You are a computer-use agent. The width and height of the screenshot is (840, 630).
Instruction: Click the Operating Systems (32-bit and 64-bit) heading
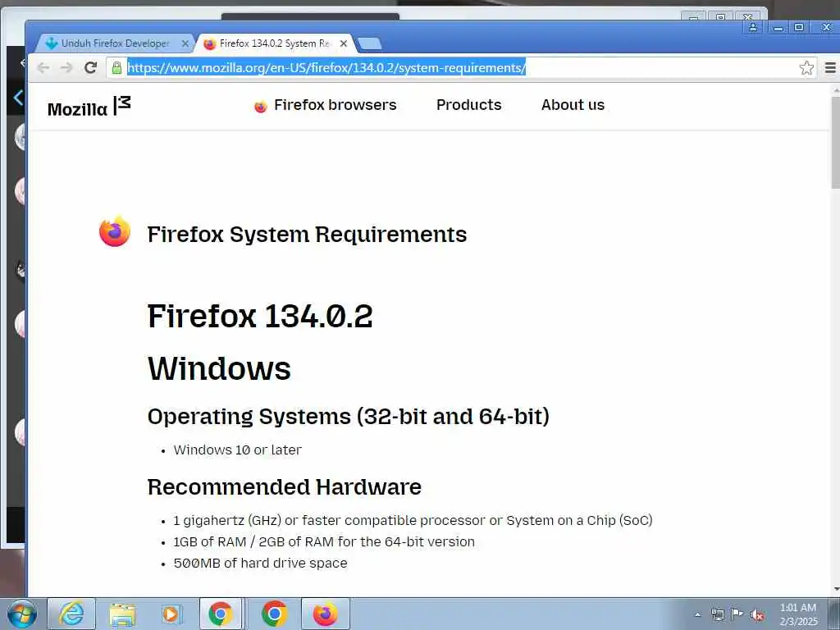(x=348, y=417)
